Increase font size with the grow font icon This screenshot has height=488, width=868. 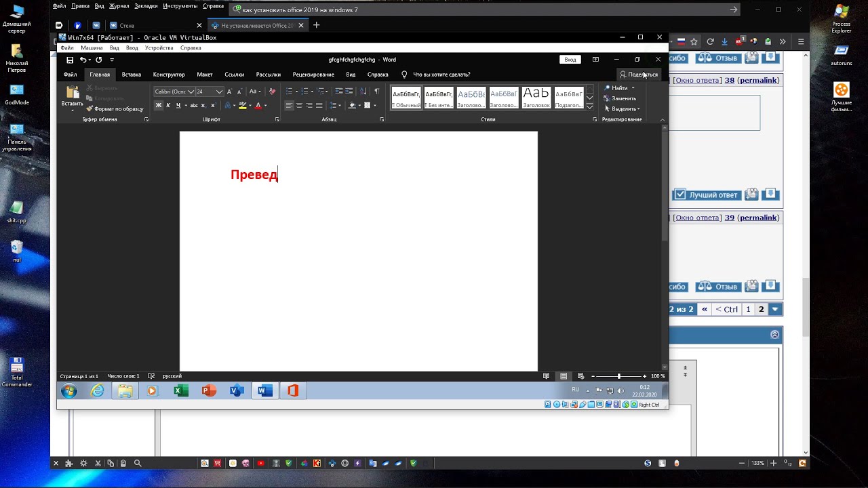[x=229, y=91]
